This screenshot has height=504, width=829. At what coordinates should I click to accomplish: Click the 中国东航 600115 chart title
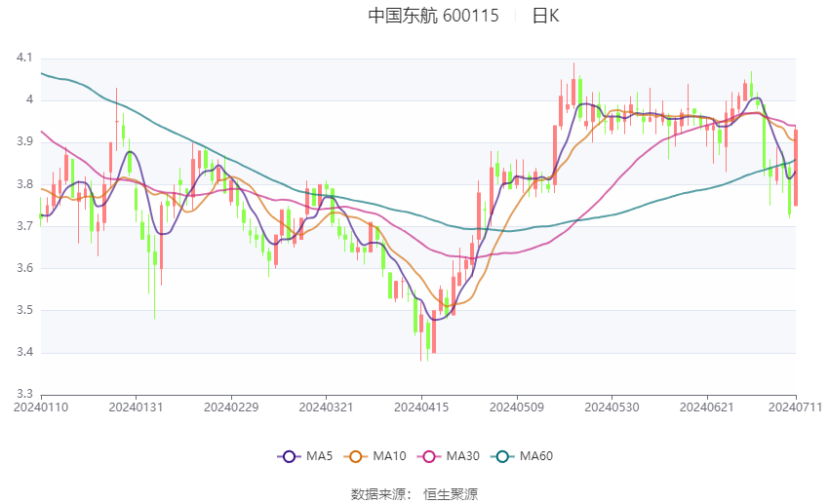[433, 16]
